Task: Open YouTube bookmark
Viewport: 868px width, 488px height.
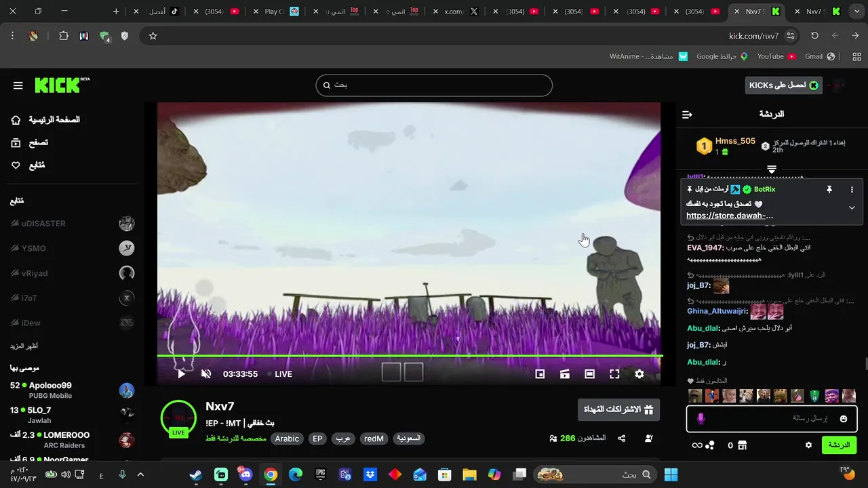Action: (776, 56)
